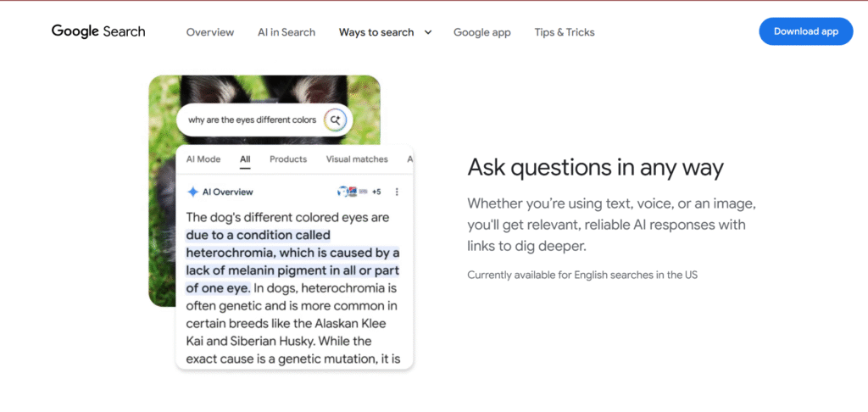Click the AI search magnifier icon
This screenshot has height=412, width=868.
pyautogui.click(x=335, y=120)
